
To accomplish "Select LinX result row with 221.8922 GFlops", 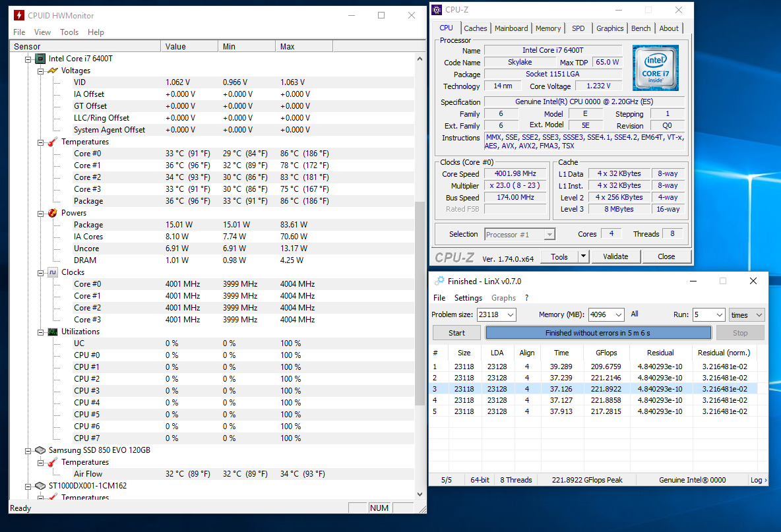I will coord(593,389).
